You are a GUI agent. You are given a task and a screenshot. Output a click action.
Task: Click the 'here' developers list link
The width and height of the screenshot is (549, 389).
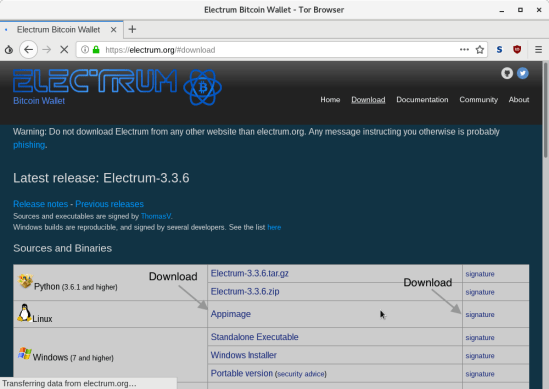click(x=274, y=227)
